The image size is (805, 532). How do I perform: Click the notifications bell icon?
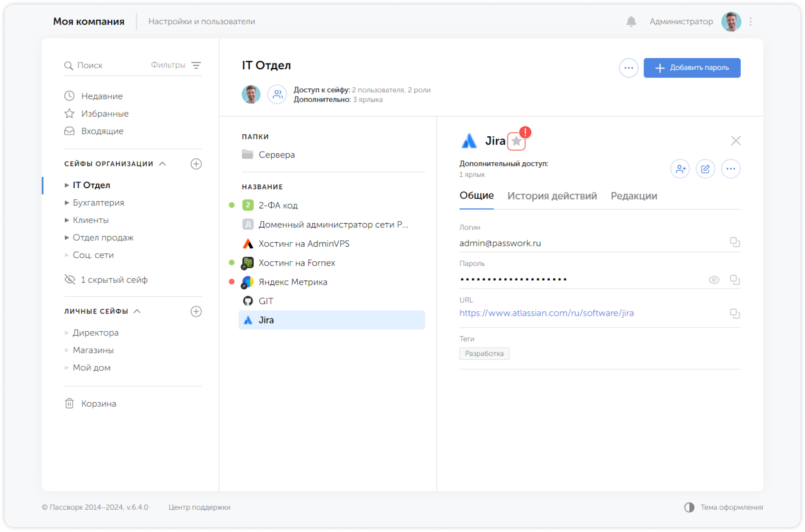coord(631,22)
